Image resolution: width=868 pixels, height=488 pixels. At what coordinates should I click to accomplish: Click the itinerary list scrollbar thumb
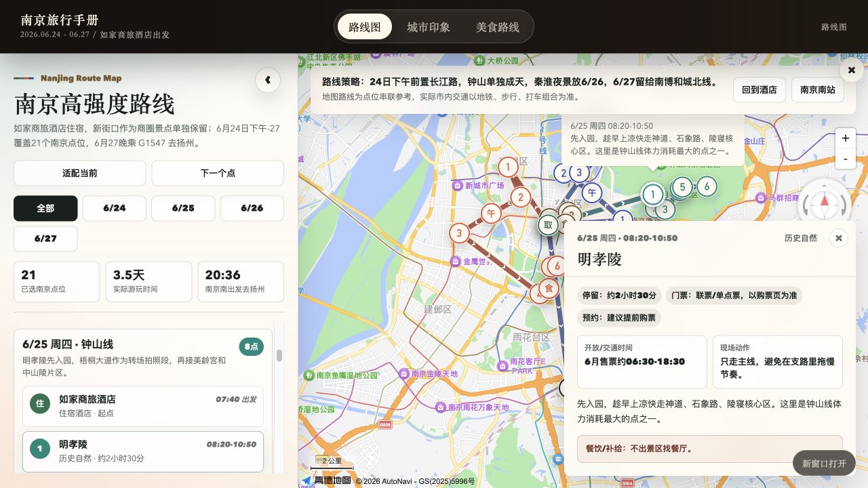pos(279,355)
